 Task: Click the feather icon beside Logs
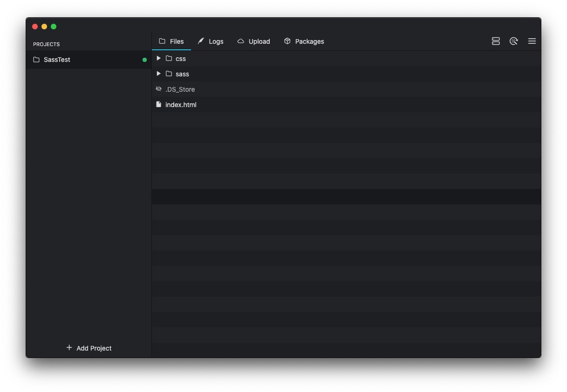(x=201, y=41)
